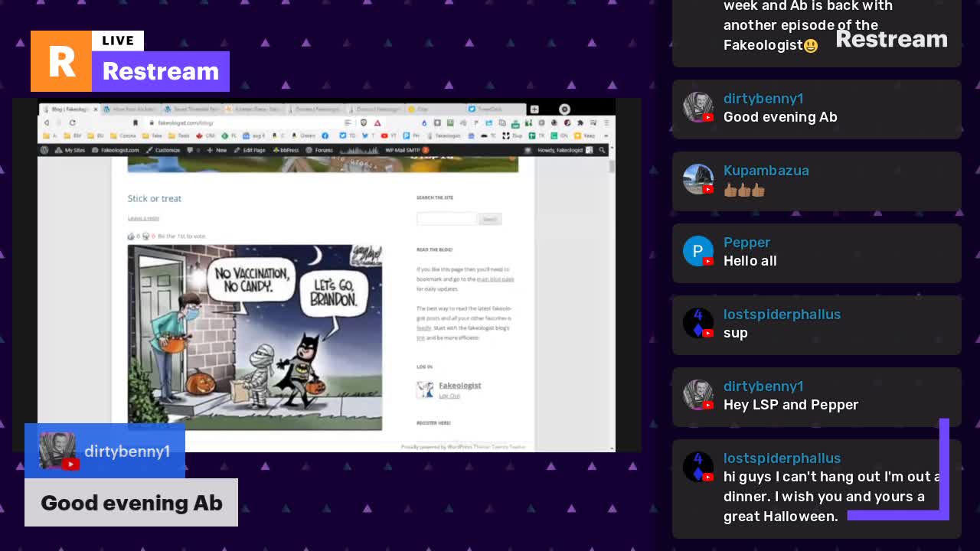
Task: Open the EU bookmarks folder
Action: click(x=96, y=135)
